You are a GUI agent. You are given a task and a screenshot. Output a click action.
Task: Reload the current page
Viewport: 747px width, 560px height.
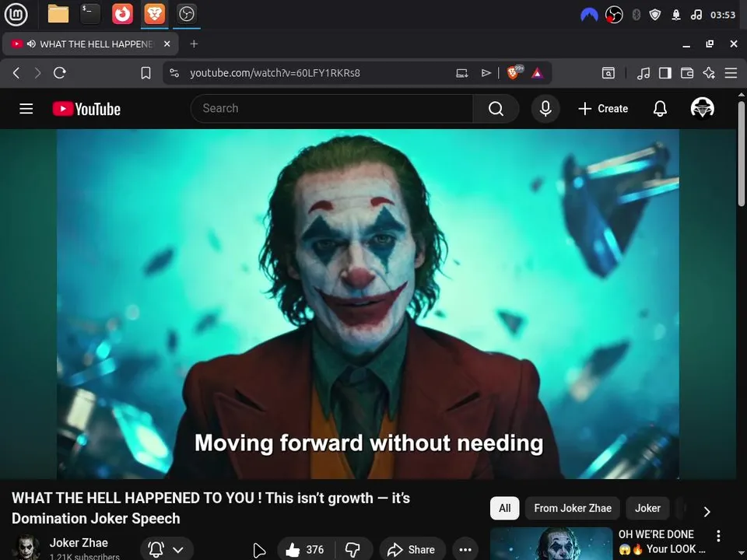click(60, 73)
